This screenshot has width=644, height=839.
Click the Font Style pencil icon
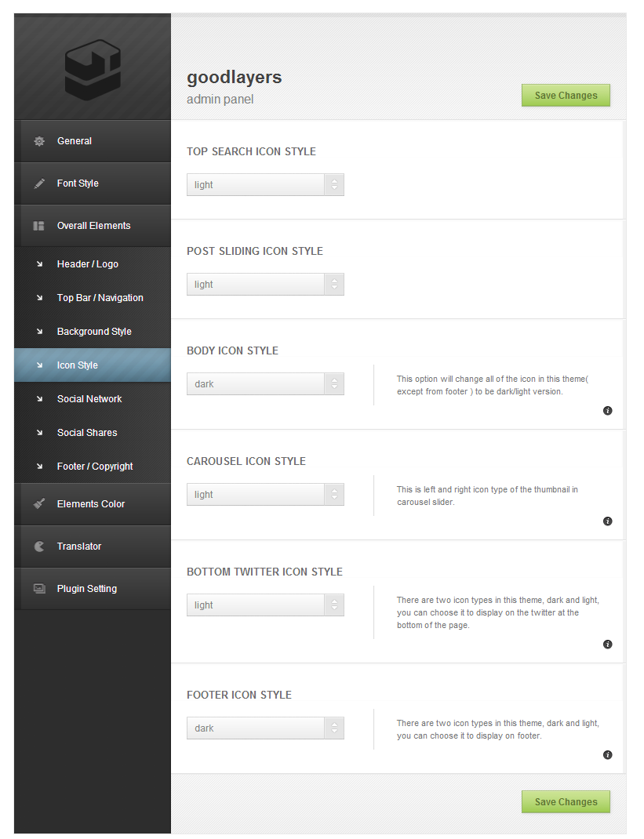point(39,183)
